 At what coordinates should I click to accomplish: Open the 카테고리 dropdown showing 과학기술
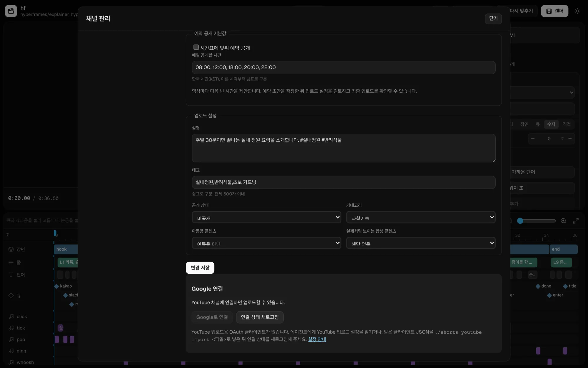(x=421, y=217)
